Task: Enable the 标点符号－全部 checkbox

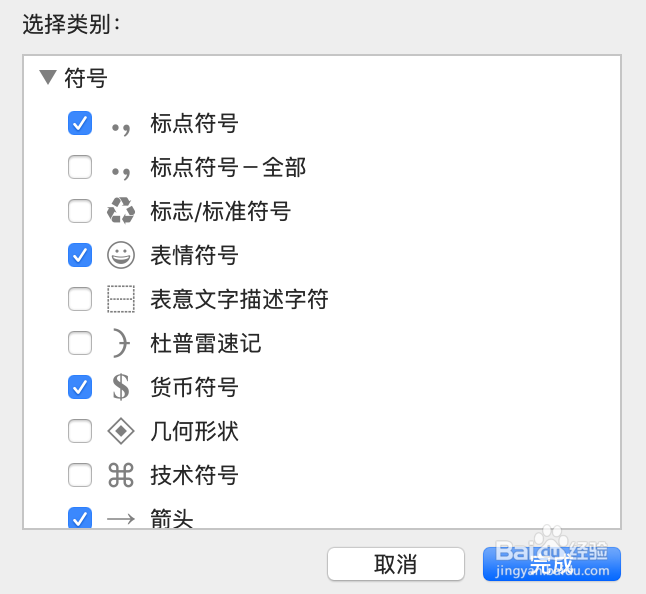Action: pos(80,167)
